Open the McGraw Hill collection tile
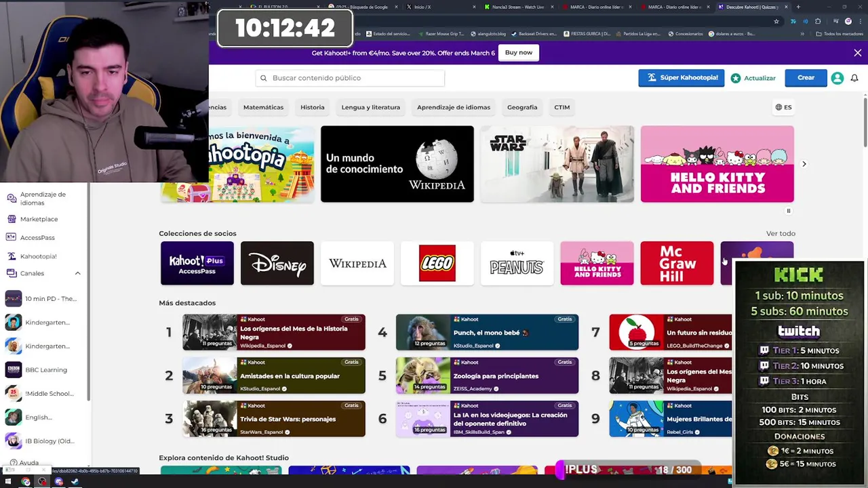868x488 pixels. pyautogui.click(x=677, y=263)
